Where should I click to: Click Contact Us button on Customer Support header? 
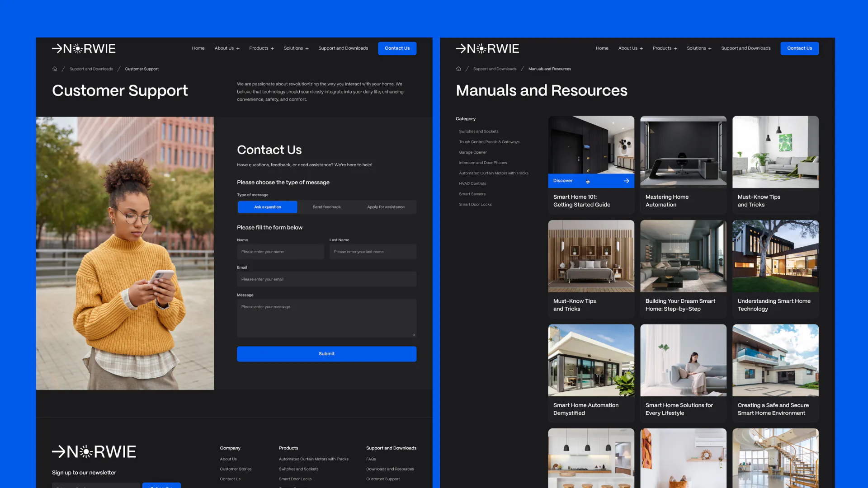(397, 48)
